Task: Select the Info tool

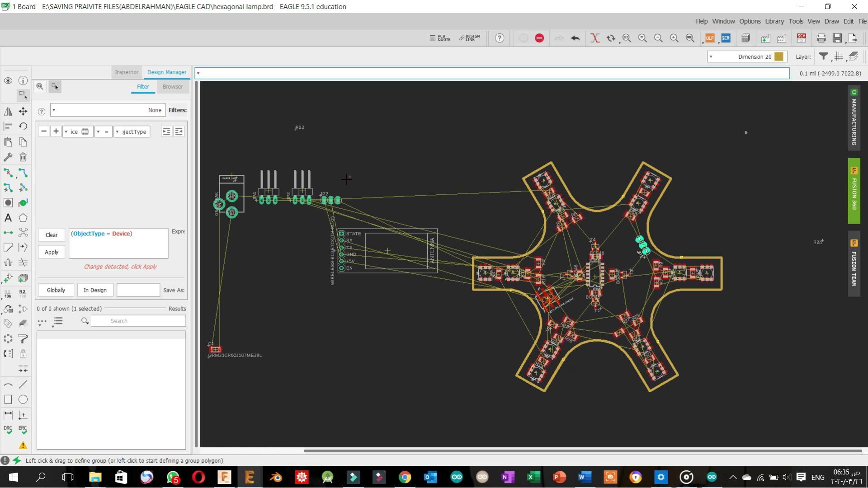Action: (x=23, y=80)
